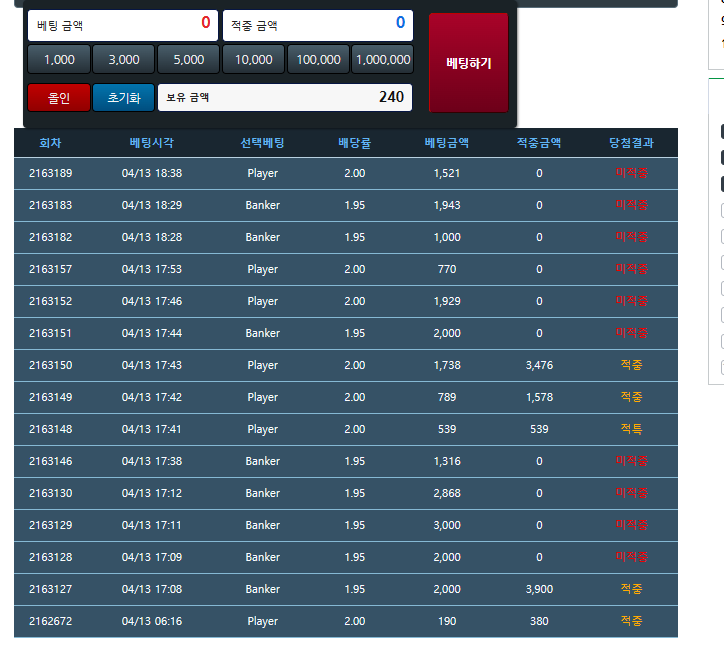Click the 3,476 payout in round 2163150
Viewport: 724px width, 656px height.
539,365
